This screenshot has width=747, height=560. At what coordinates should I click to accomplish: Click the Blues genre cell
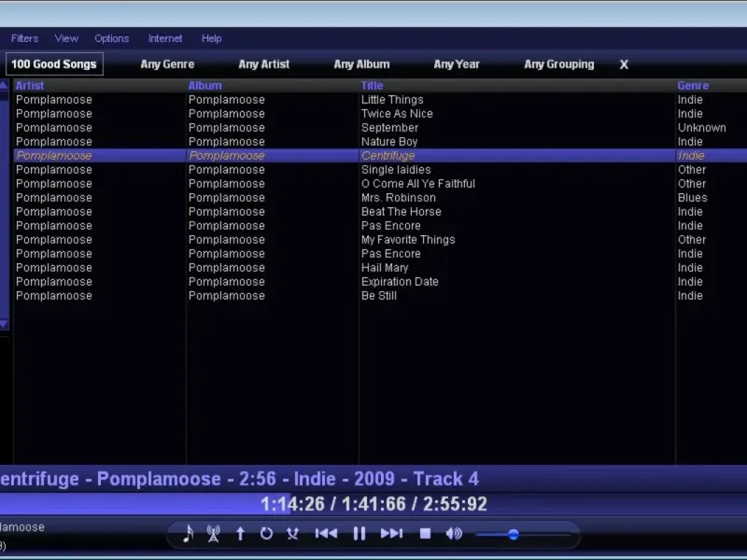(x=692, y=198)
